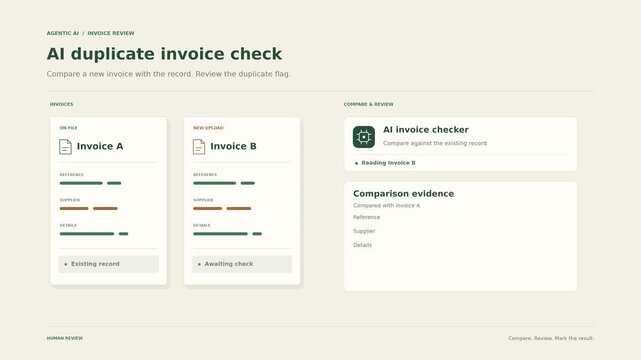Click the Invoice B document icon
641x360 pixels.
(x=199, y=147)
